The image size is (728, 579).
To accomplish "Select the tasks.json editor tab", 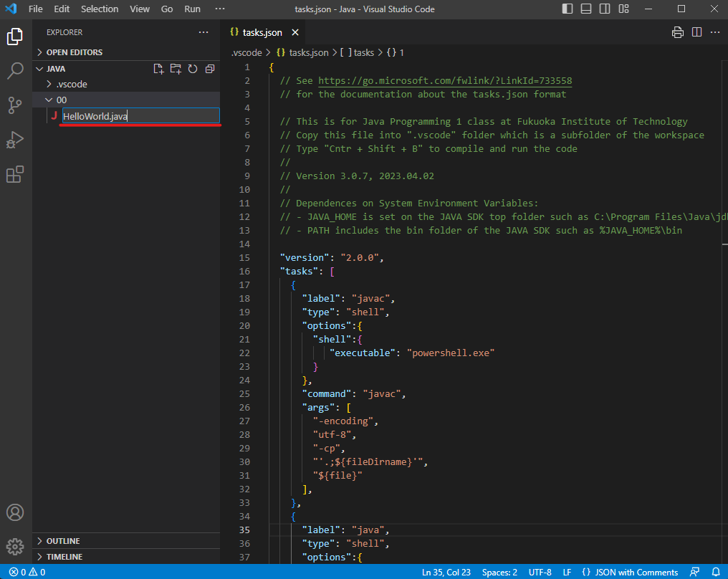I will 262,33.
